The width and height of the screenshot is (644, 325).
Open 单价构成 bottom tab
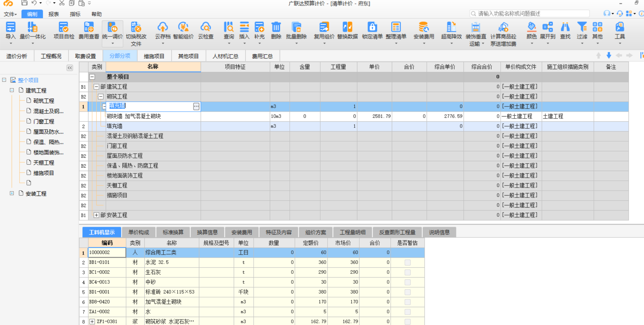click(x=138, y=233)
